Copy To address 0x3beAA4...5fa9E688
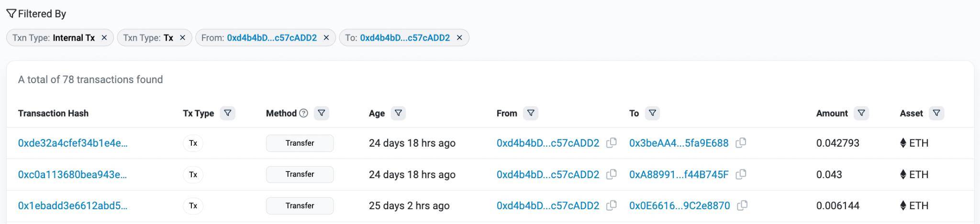980x224 pixels. pos(741,143)
